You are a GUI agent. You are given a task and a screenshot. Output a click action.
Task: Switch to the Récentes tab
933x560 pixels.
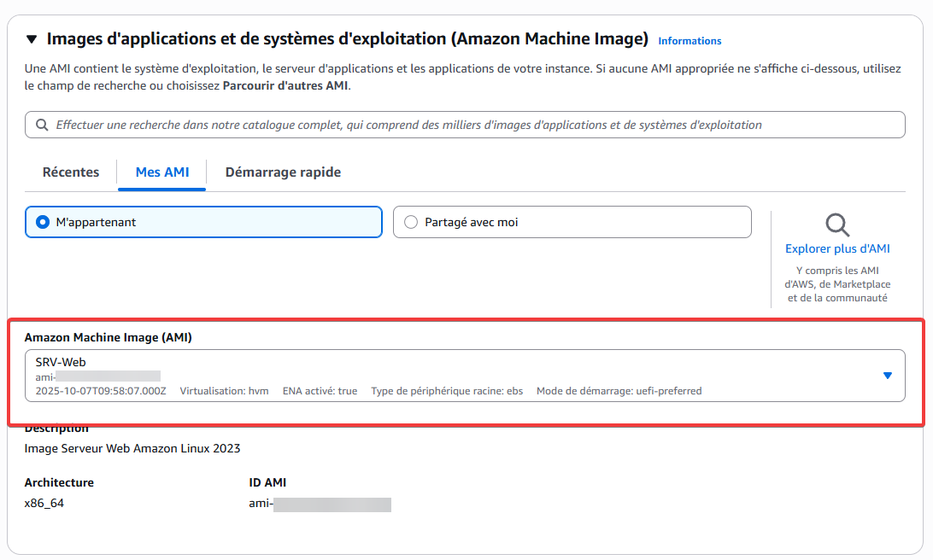71,172
